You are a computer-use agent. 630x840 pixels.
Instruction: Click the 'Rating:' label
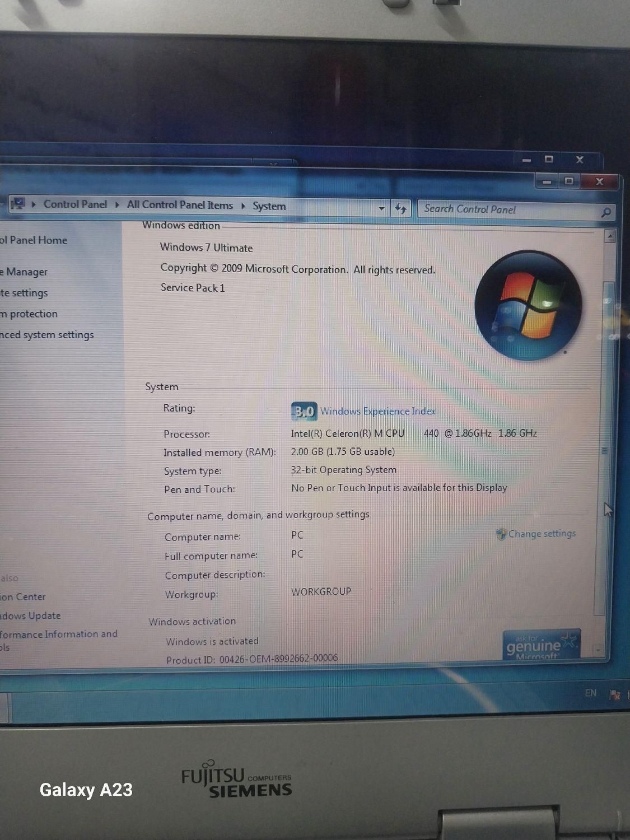tap(179, 408)
